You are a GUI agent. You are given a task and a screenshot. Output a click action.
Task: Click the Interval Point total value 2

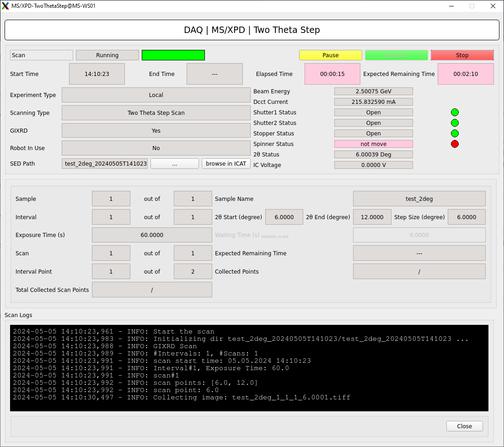193,271
